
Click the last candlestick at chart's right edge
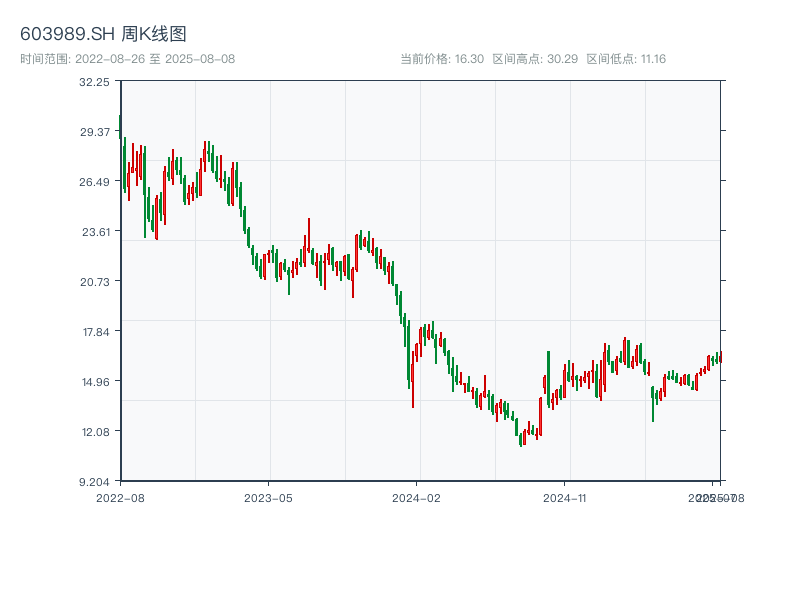point(719,357)
